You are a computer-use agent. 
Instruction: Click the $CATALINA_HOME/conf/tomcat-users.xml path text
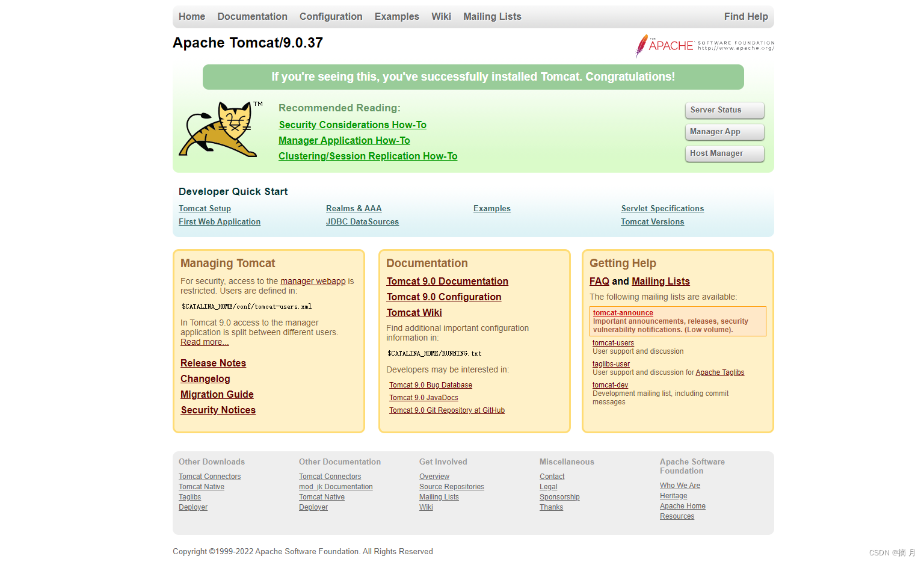247,306
